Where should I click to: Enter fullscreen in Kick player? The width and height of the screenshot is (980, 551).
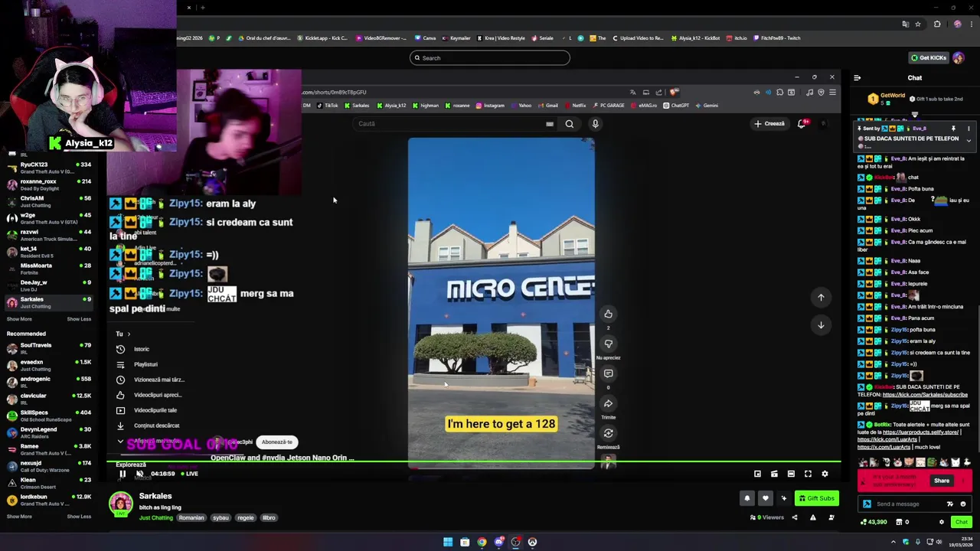[x=808, y=474]
